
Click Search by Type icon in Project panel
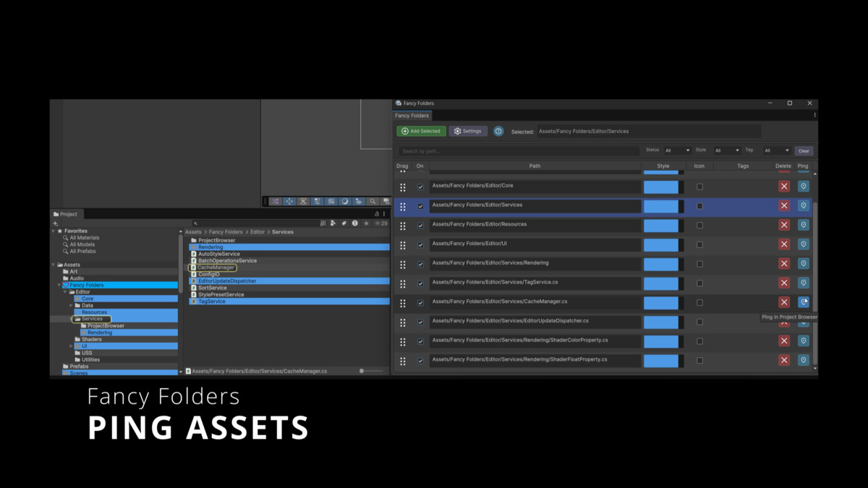333,223
